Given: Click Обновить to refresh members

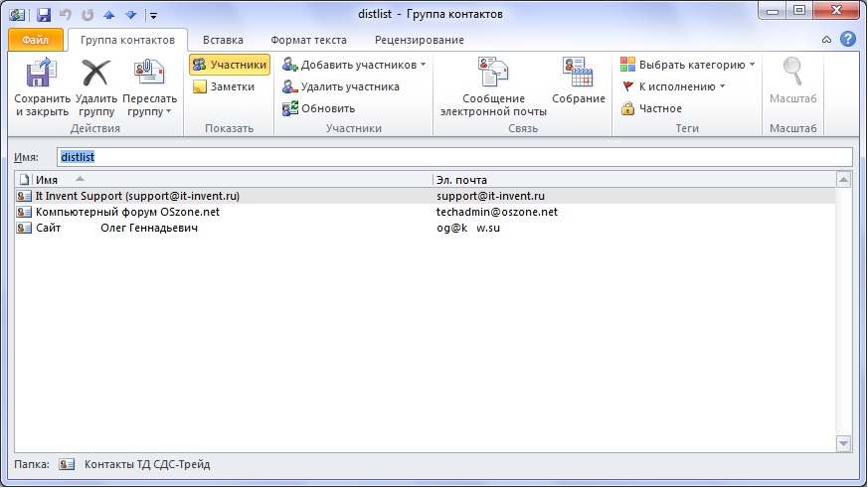Looking at the screenshot, I should tap(319, 108).
